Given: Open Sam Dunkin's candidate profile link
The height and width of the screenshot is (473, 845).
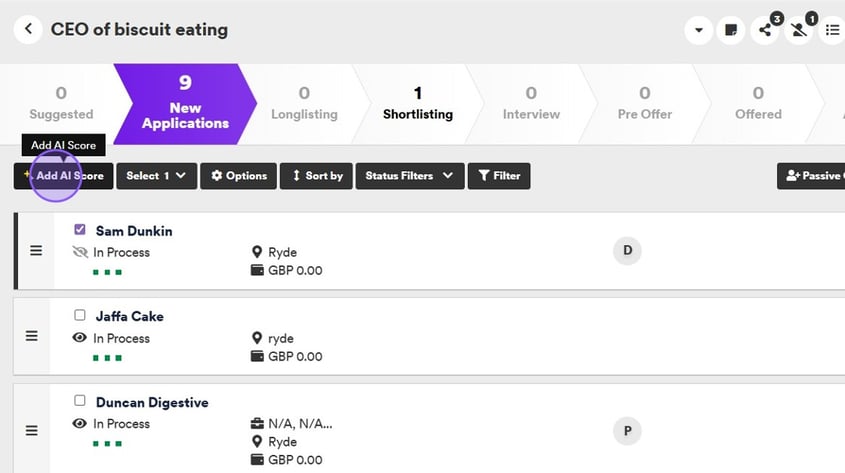Looking at the screenshot, I should click(x=134, y=231).
